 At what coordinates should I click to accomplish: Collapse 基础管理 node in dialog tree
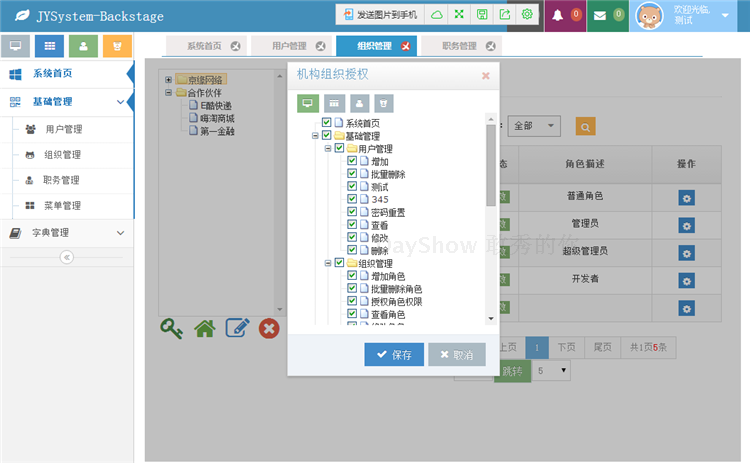pos(315,136)
